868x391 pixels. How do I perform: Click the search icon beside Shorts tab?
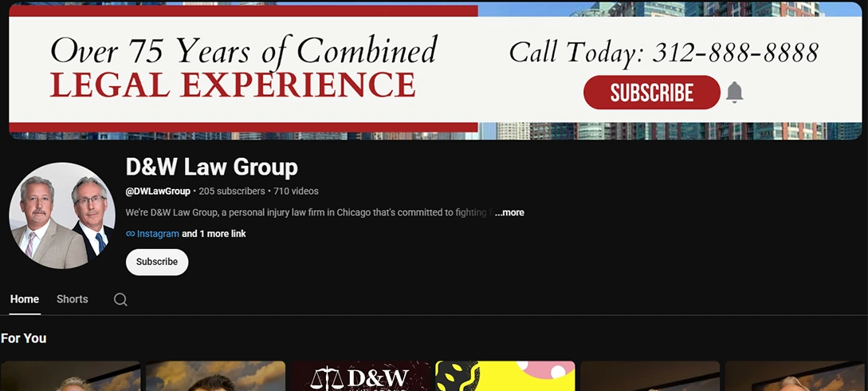(x=120, y=299)
